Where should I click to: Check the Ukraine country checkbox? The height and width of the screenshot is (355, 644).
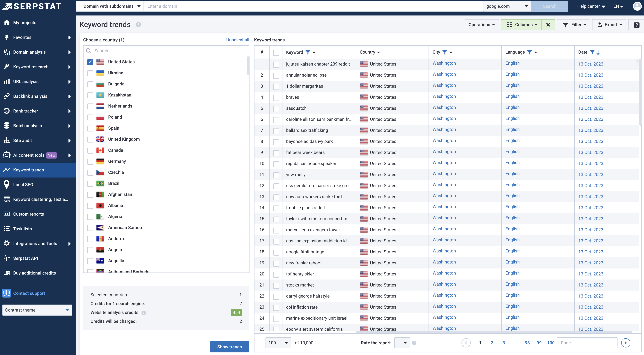90,73
